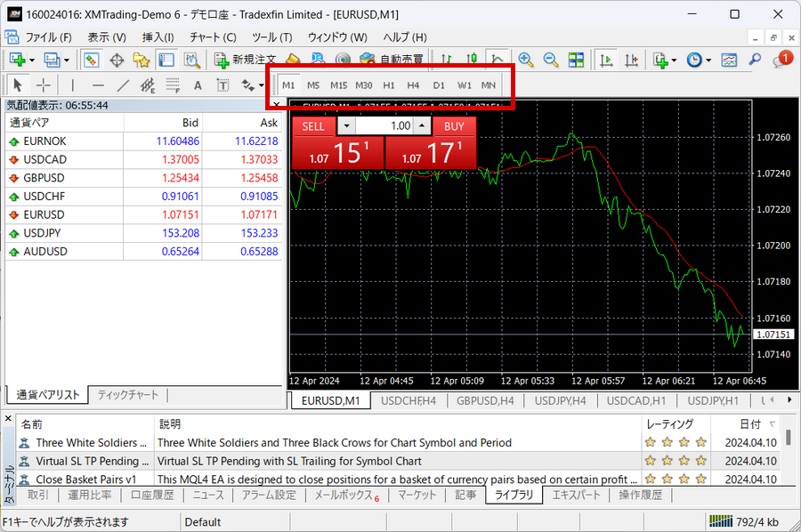Screen dimensions: 801x532
Task: Select the cursor arrow tool
Action: pos(18,85)
